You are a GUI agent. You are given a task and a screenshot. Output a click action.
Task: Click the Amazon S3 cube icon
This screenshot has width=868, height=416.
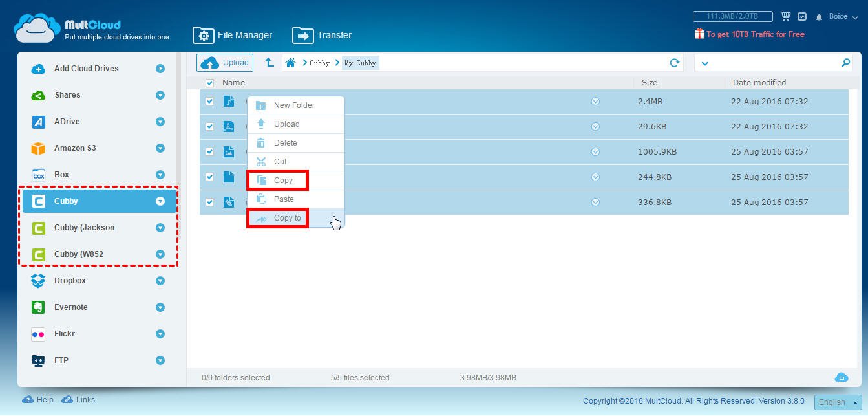click(x=39, y=148)
